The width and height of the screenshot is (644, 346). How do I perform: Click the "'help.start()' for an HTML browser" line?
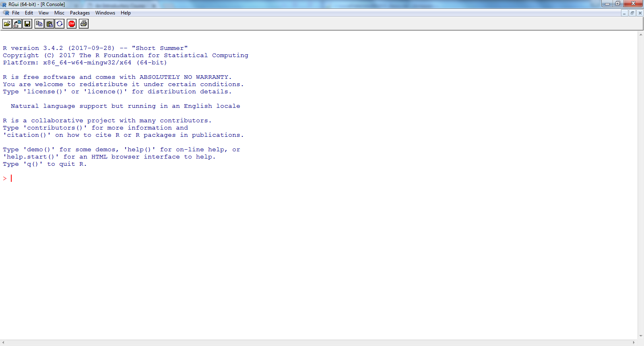click(109, 157)
